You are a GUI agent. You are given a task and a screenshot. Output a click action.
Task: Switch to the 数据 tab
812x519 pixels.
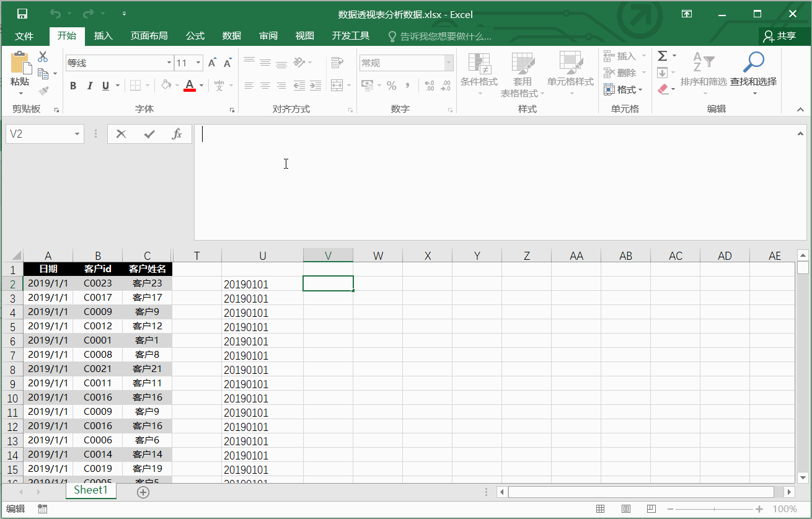(x=231, y=36)
